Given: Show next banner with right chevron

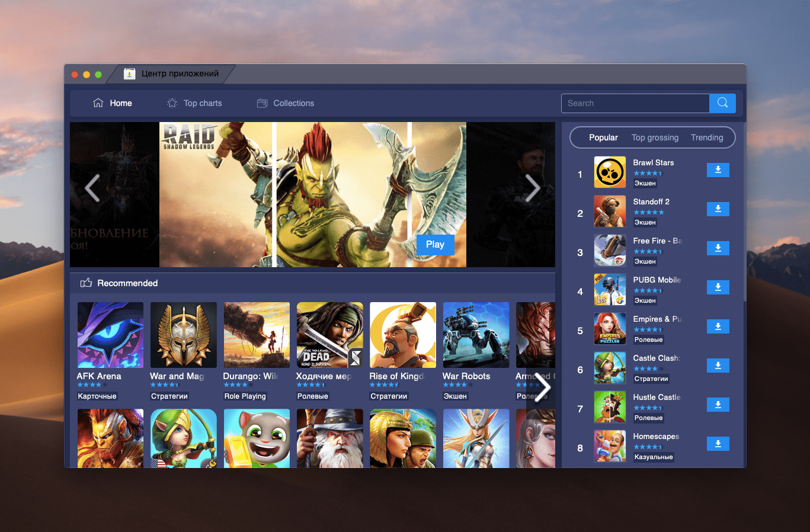Looking at the screenshot, I should tap(533, 188).
